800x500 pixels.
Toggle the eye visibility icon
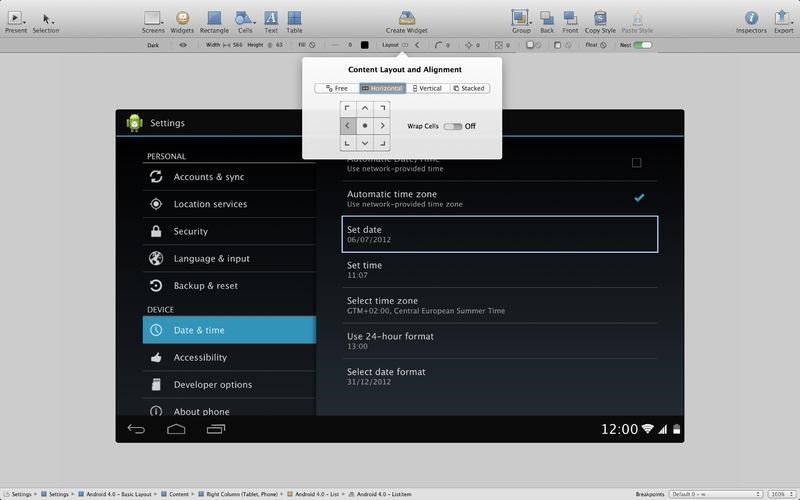tap(183, 45)
